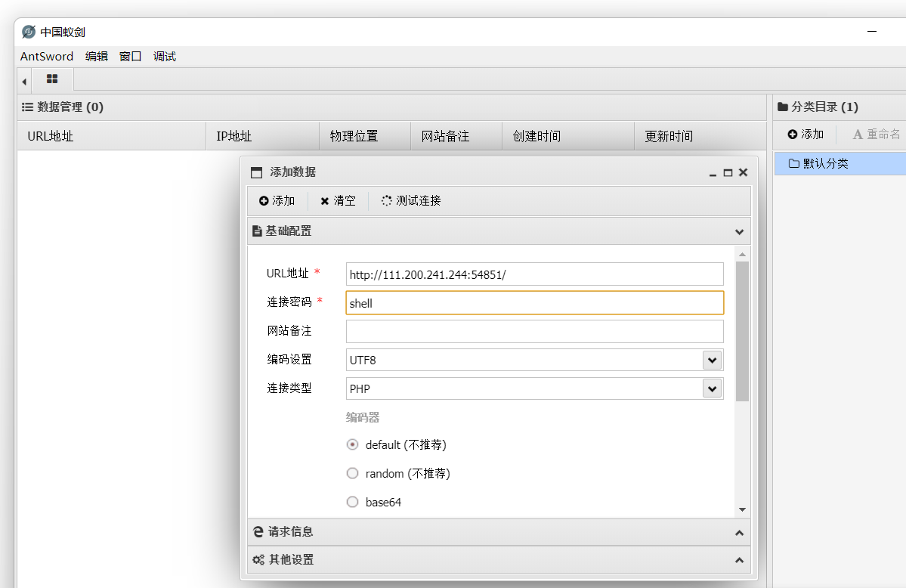Screen dimensions: 906x588
Task: Minimize the 中国蚁剑 main window
Action: tap(872, 31)
